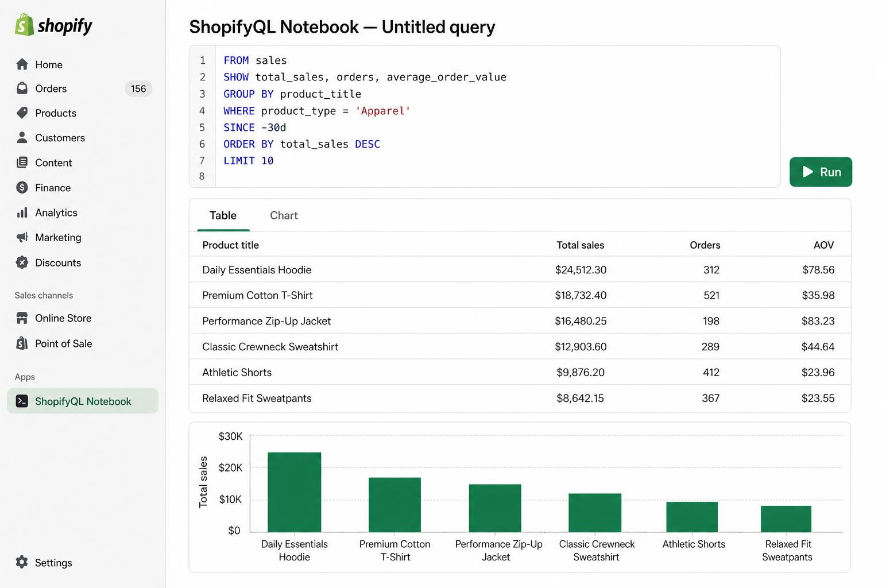Select Relaxed Fit Sweatpants row title
Viewport: 882px width, 588px height.
tap(257, 399)
